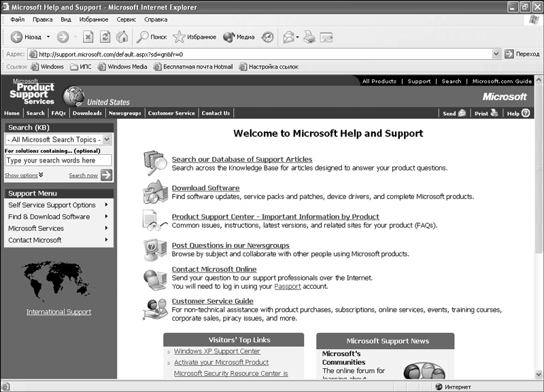The image size is (544, 392).
Task: Expand Show options in Search (KB)
Action: pyautogui.click(x=24, y=175)
